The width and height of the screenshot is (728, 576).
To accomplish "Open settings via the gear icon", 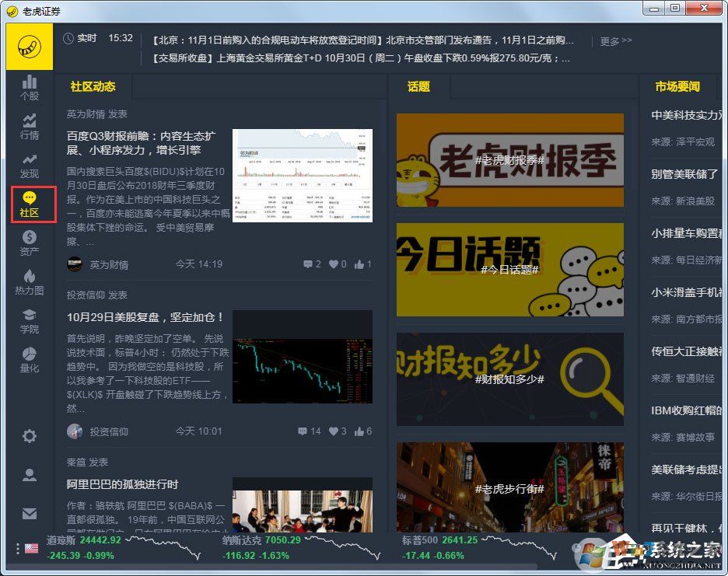I will pyautogui.click(x=30, y=436).
